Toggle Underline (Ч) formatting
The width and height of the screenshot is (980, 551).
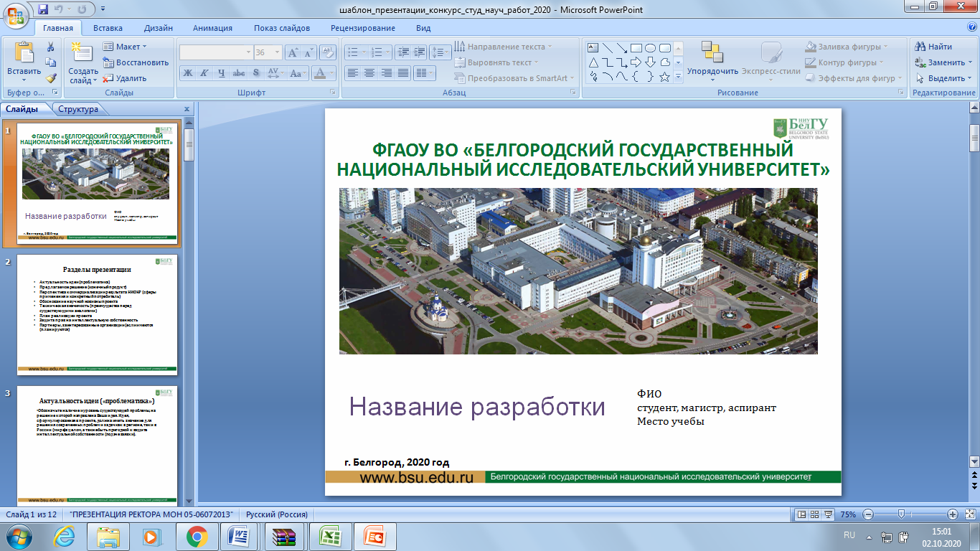(x=222, y=72)
